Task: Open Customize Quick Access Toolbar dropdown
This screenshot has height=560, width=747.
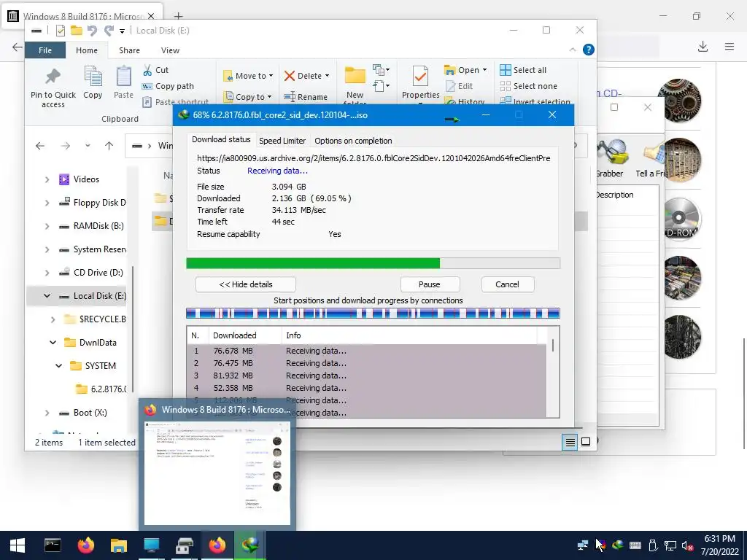Action: point(122,31)
